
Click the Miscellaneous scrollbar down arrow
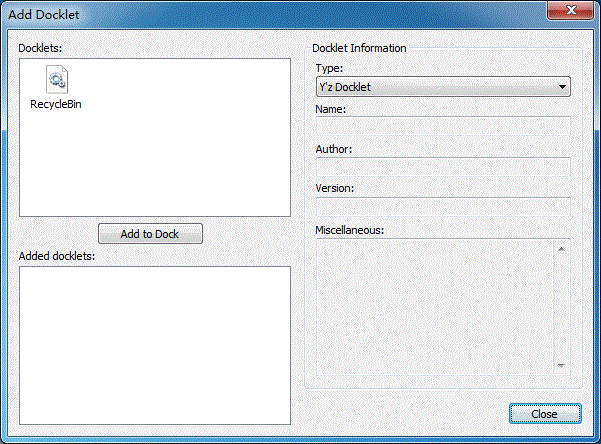562,365
